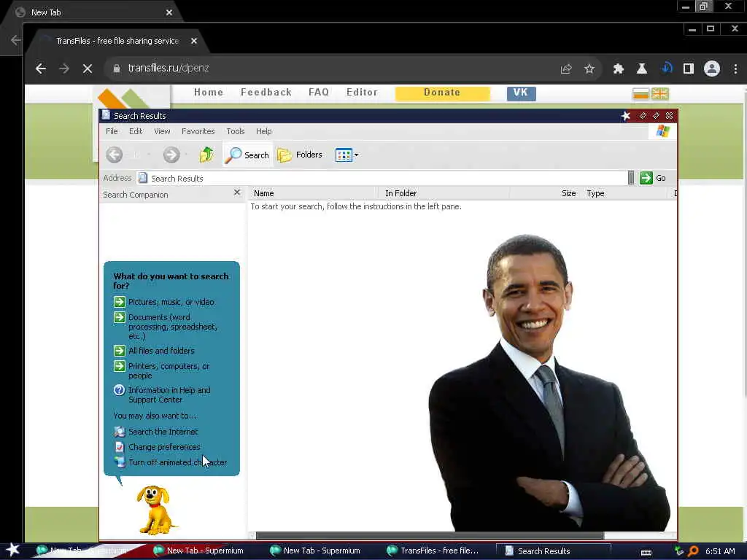
Task: Click Home link on TransFiles page
Action: [x=209, y=93]
